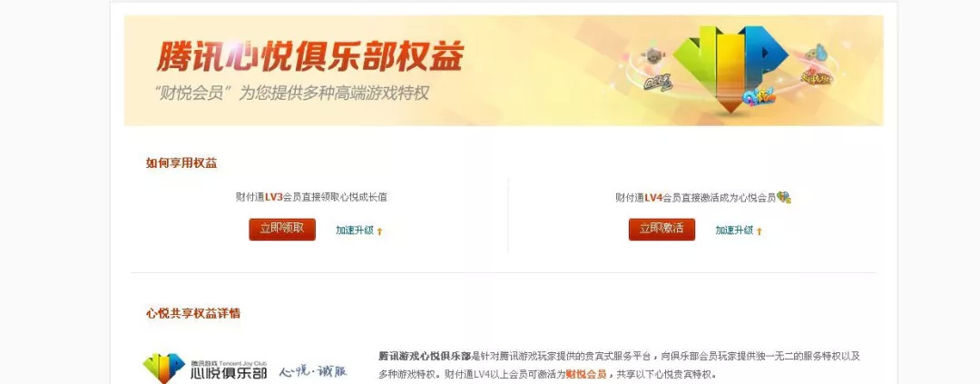Click the blue QQ game logo under VIP

pos(759,97)
